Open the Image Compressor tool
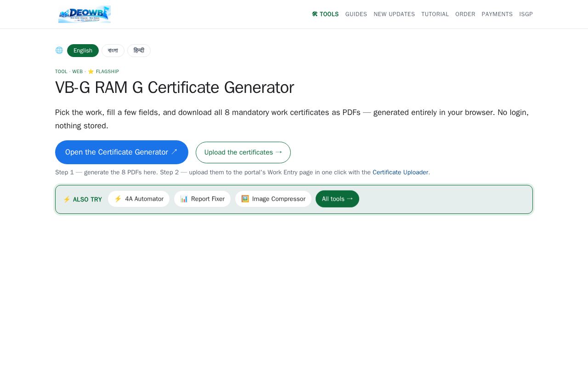Screen dimensions: 588x368 (x=273, y=199)
